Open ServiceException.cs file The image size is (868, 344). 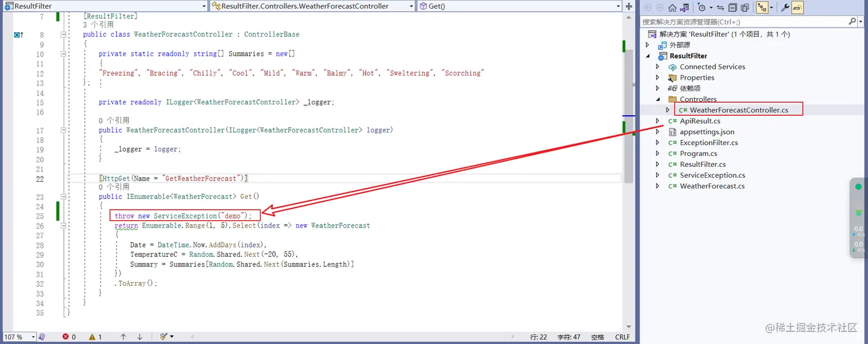pos(712,175)
